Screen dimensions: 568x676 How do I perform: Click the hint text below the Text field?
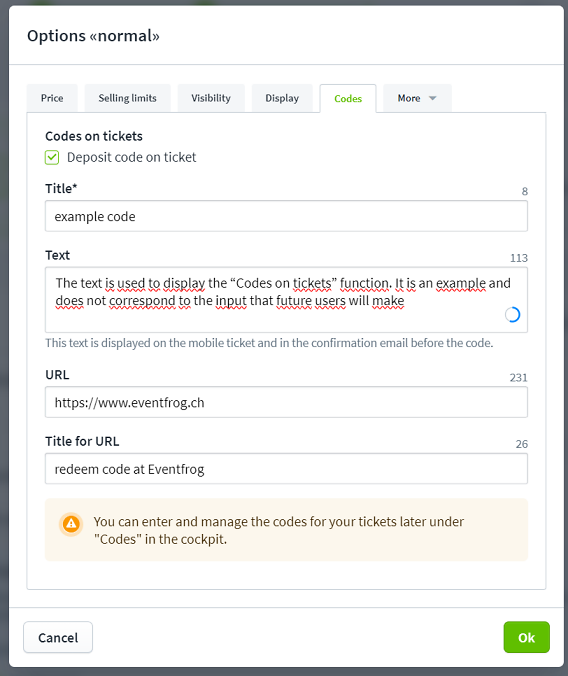[269, 343]
